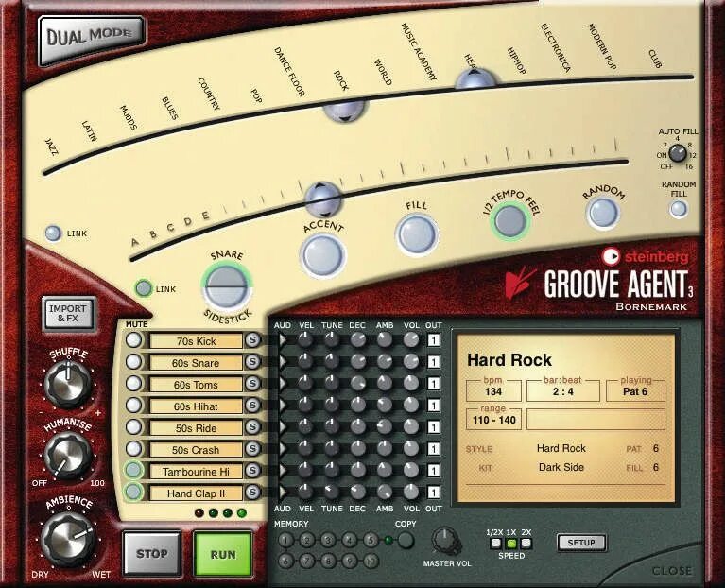
Task: Select the Blues style on timeline
Action: pyautogui.click(x=170, y=108)
